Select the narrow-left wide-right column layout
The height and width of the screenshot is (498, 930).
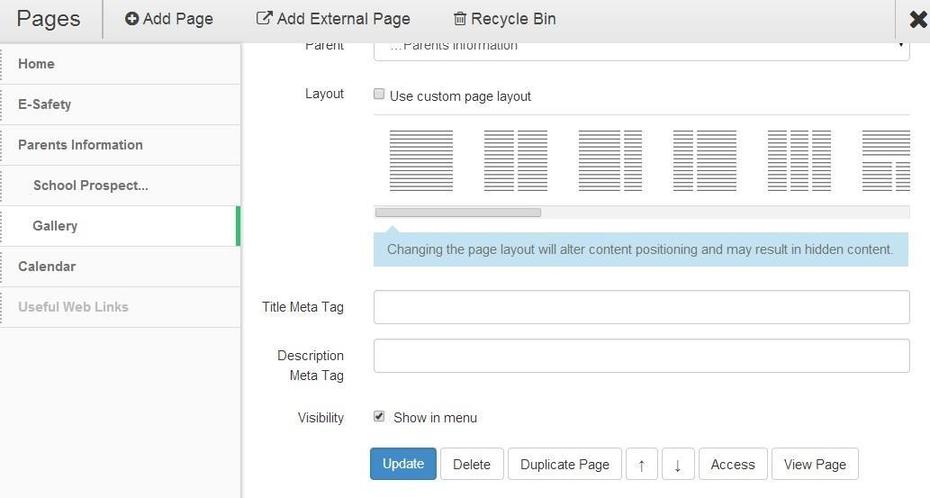[x=705, y=161]
